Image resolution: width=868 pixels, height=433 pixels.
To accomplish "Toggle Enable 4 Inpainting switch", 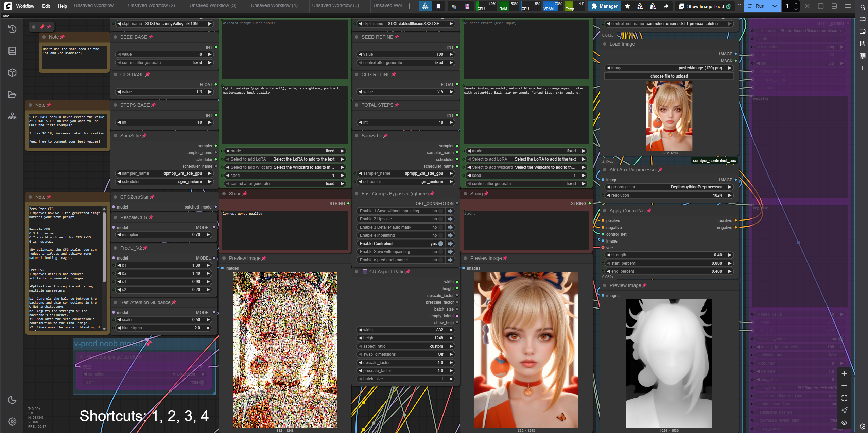I will [x=440, y=235].
